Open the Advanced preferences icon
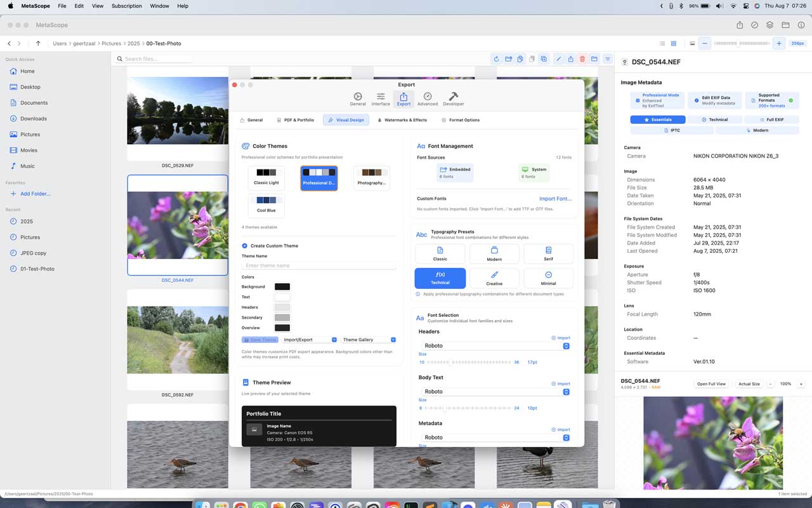 (x=428, y=99)
